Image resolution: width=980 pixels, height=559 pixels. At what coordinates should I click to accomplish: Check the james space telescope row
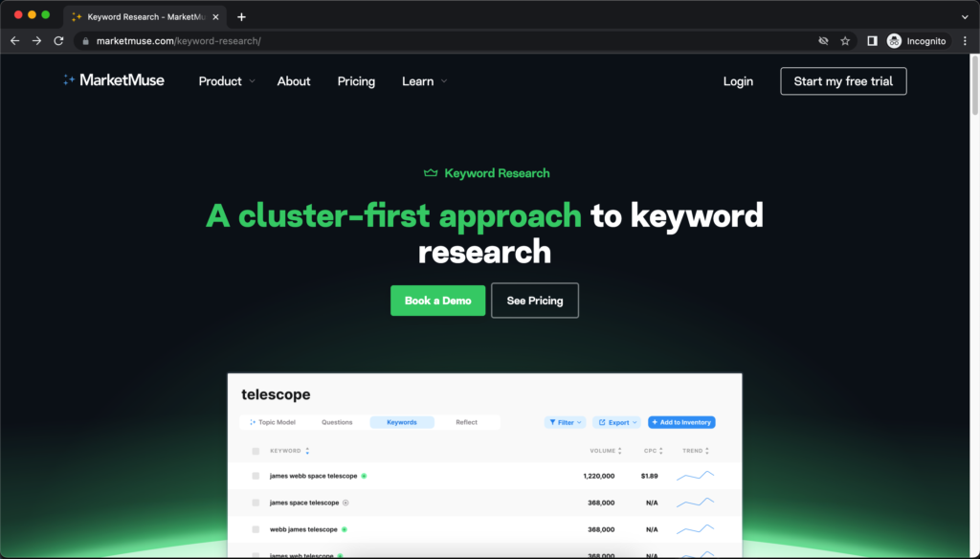click(256, 503)
